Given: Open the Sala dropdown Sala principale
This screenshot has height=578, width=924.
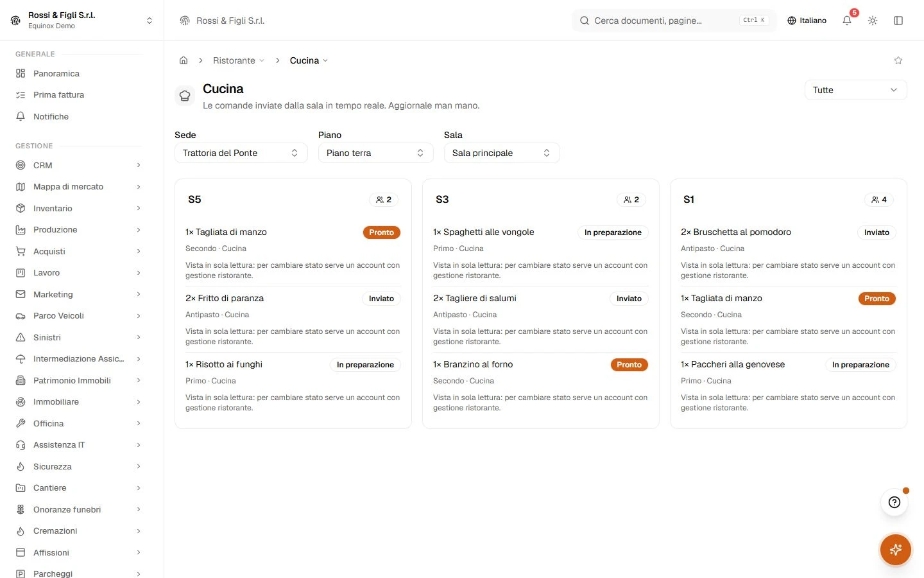Looking at the screenshot, I should pos(502,153).
